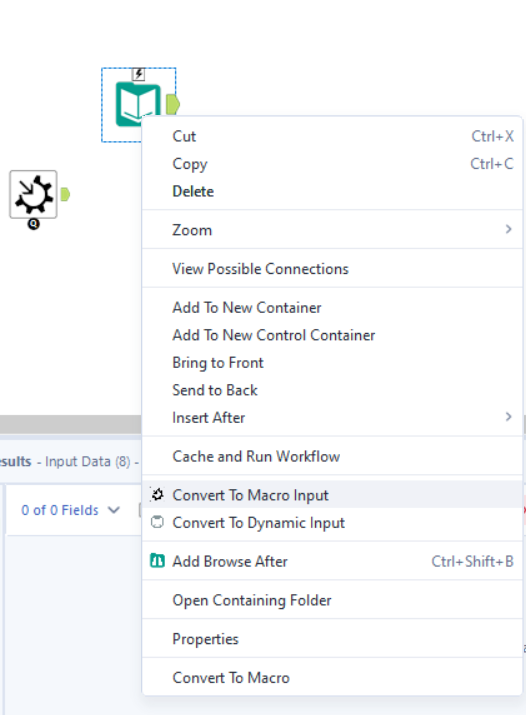Choose Add To New Control Container

click(x=332, y=335)
